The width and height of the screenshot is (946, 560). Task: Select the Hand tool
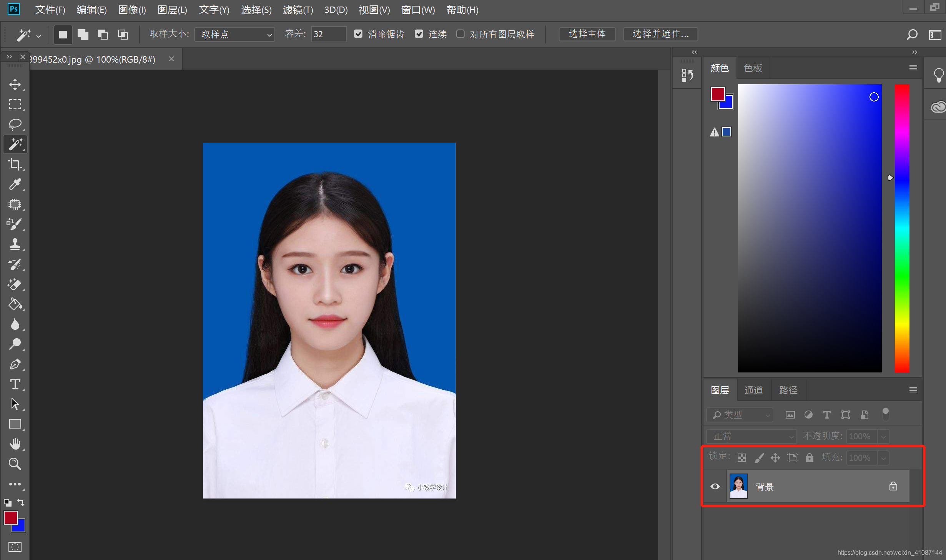(x=15, y=444)
